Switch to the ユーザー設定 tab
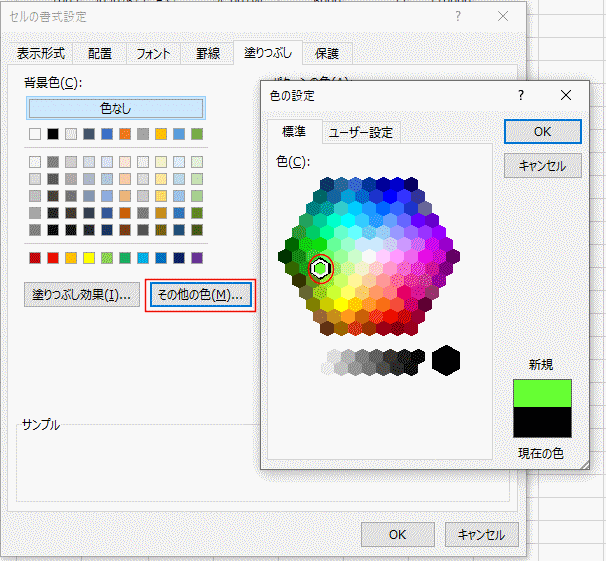Viewport: 606px width, 561px height. coord(361,132)
